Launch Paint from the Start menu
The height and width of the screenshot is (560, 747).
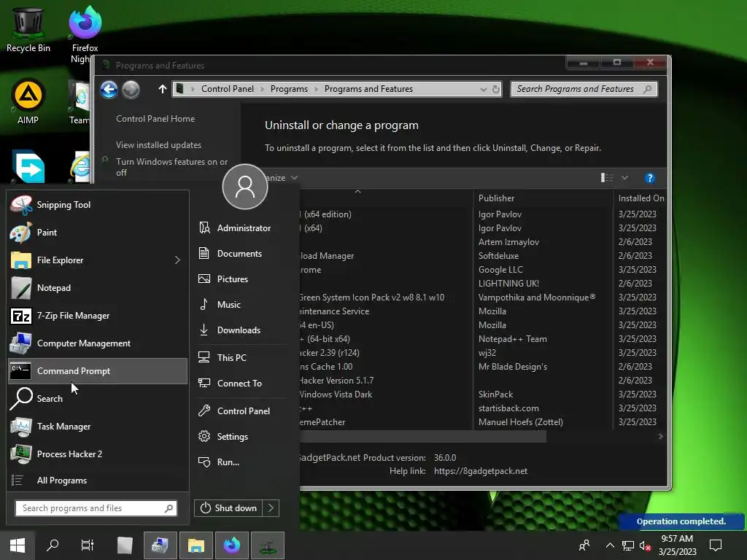click(x=98, y=233)
